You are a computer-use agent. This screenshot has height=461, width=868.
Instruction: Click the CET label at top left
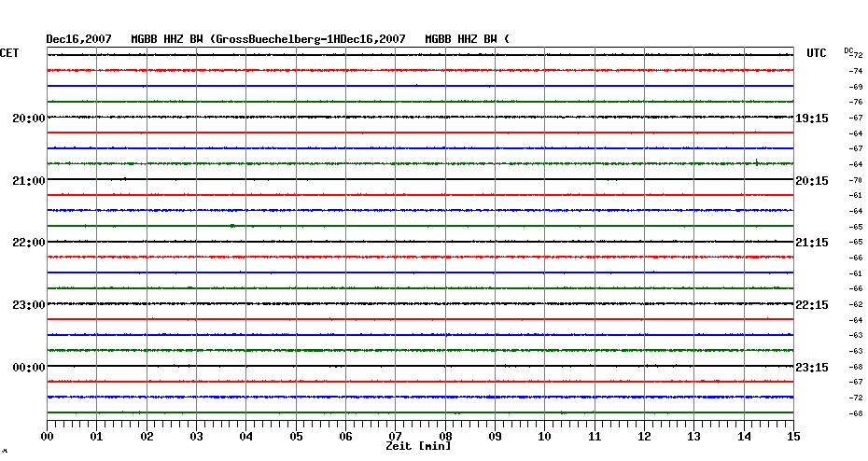(8, 53)
